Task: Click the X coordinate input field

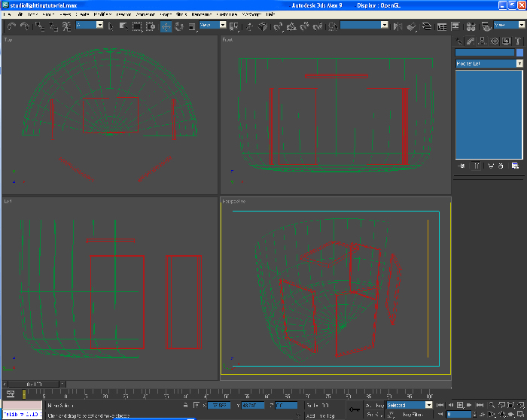Action: point(220,405)
